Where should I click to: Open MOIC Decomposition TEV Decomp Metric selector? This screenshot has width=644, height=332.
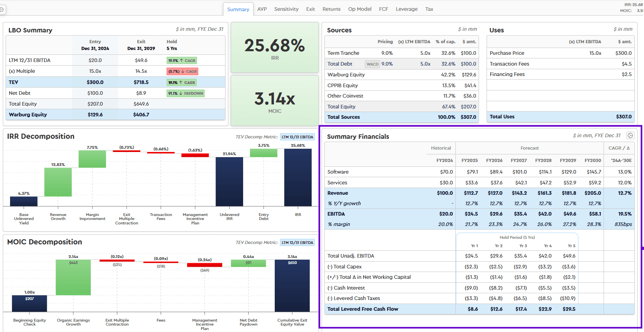pyautogui.click(x=297, y=243)
